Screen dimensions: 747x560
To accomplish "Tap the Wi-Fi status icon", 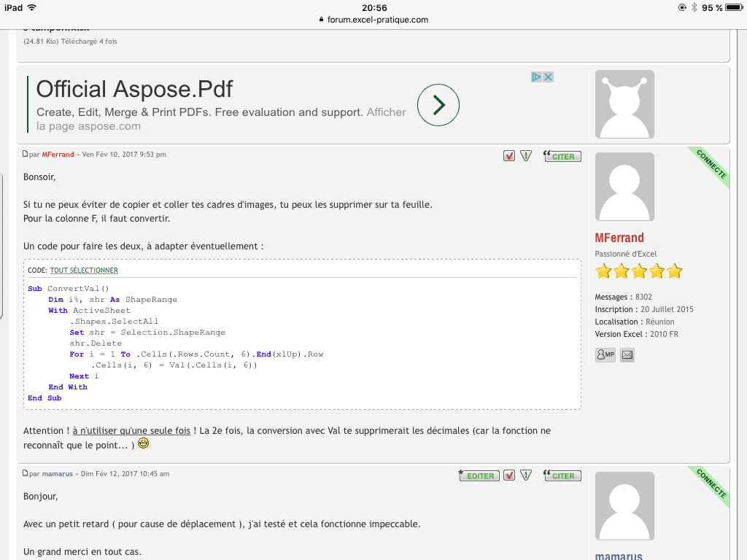I will click(32, 7).
